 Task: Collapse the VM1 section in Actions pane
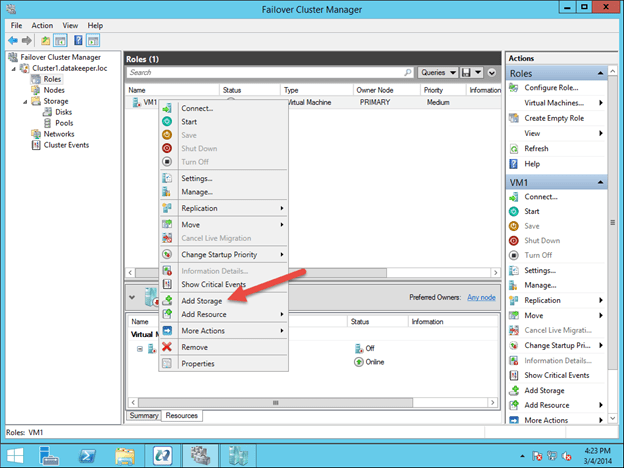point(600,182)
